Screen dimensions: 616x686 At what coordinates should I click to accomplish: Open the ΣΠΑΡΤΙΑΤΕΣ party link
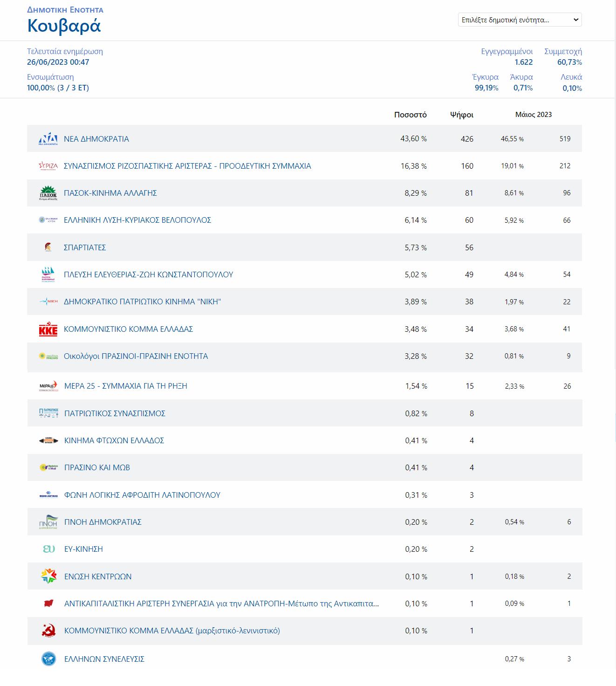coord(85,247)
